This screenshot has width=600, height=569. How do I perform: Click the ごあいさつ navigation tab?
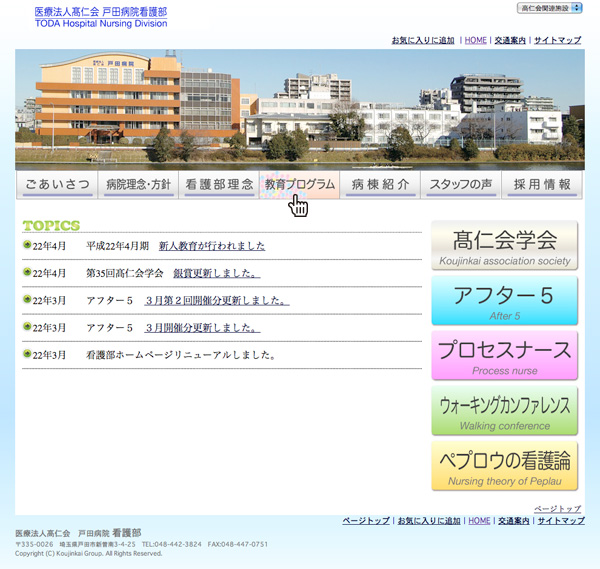coord(57,185)
